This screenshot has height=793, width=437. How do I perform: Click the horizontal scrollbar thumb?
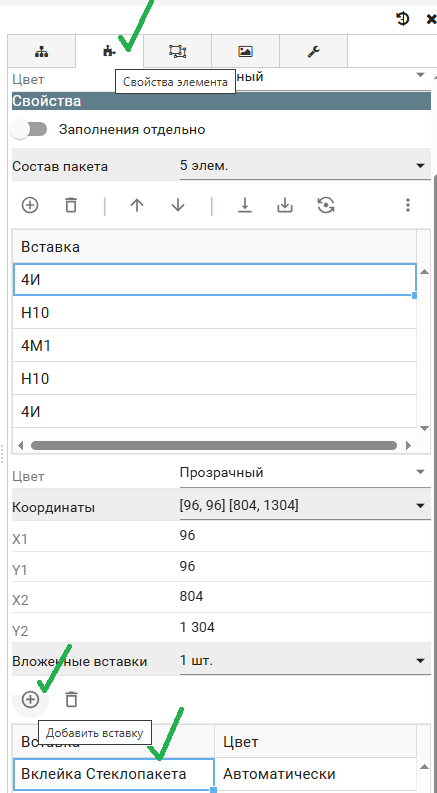[214, 446]
